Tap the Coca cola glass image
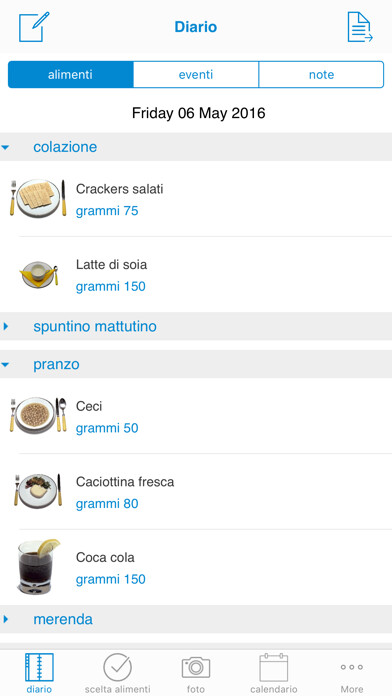This screenshot has width=392, height=696. (39, 566)
